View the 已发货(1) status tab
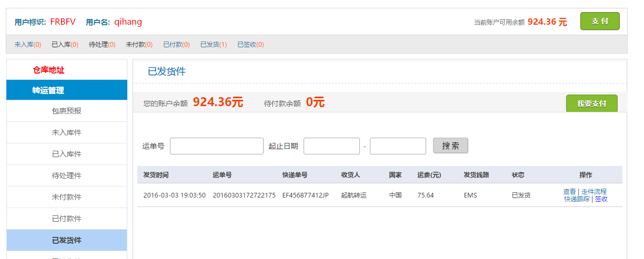644x259 pixels. [x=213, y=45]
